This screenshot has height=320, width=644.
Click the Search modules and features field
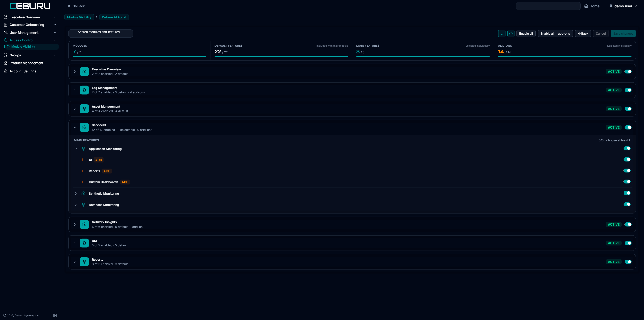pyautogui.click(x=101, y=33)
